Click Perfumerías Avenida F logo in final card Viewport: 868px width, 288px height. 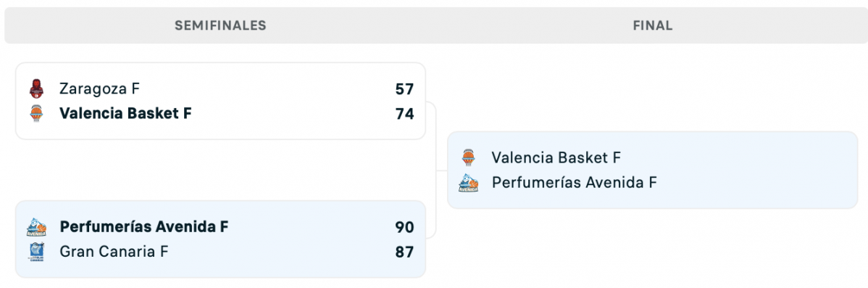coord(468,183)
